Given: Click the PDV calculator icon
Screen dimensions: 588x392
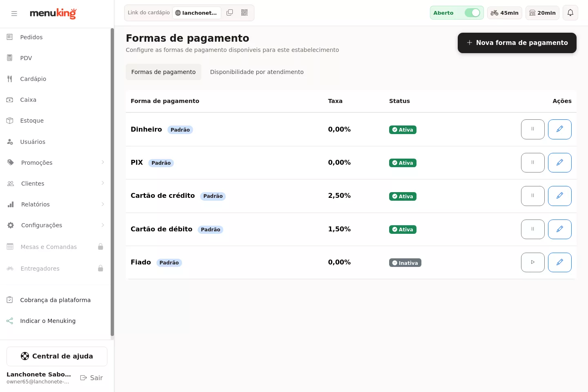Looking at the screenshot, I should [x=10, y=58].
